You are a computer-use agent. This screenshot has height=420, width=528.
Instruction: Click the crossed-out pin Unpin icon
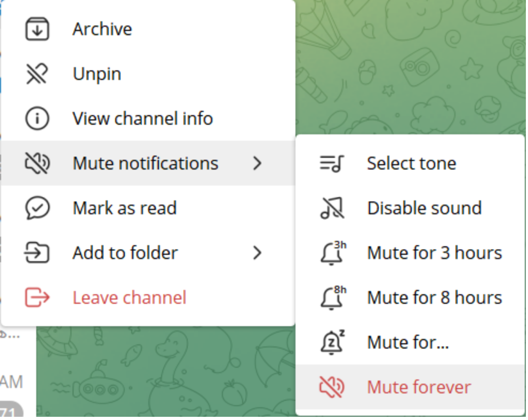tap(37, 74)
